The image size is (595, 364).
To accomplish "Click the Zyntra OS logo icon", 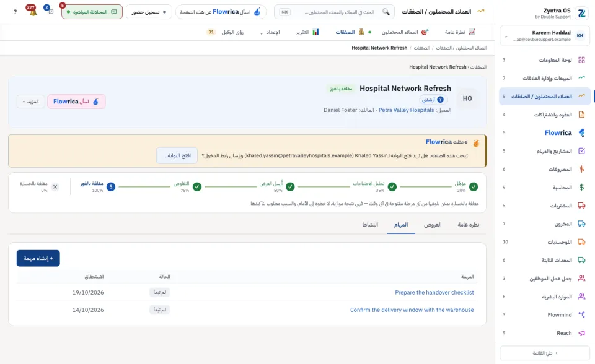I will (x=581, y=13).
